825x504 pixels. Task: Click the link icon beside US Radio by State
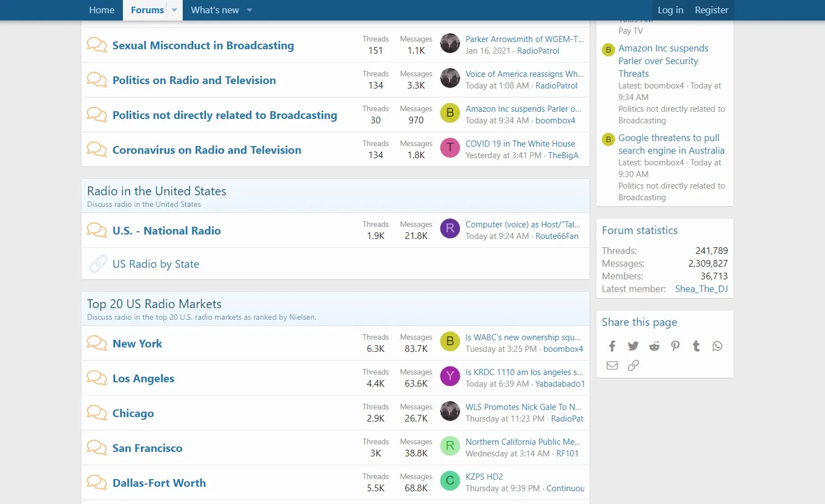point(97,263)
